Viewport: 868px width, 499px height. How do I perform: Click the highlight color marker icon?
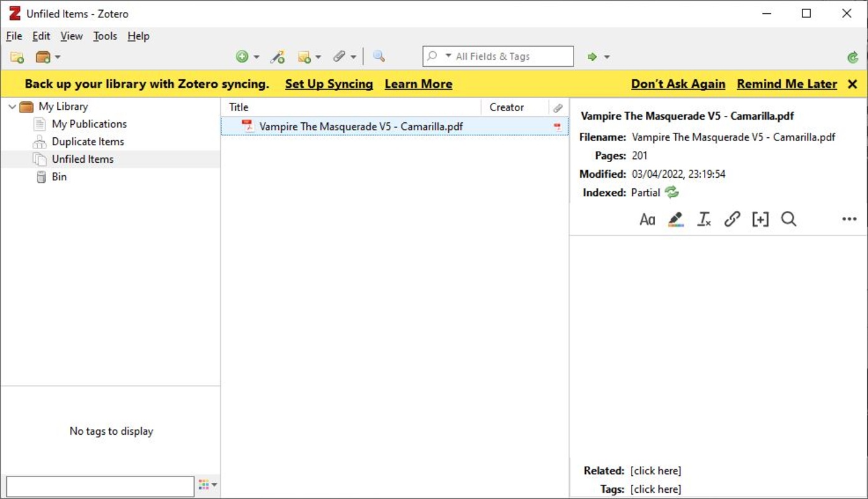point(675,220)
